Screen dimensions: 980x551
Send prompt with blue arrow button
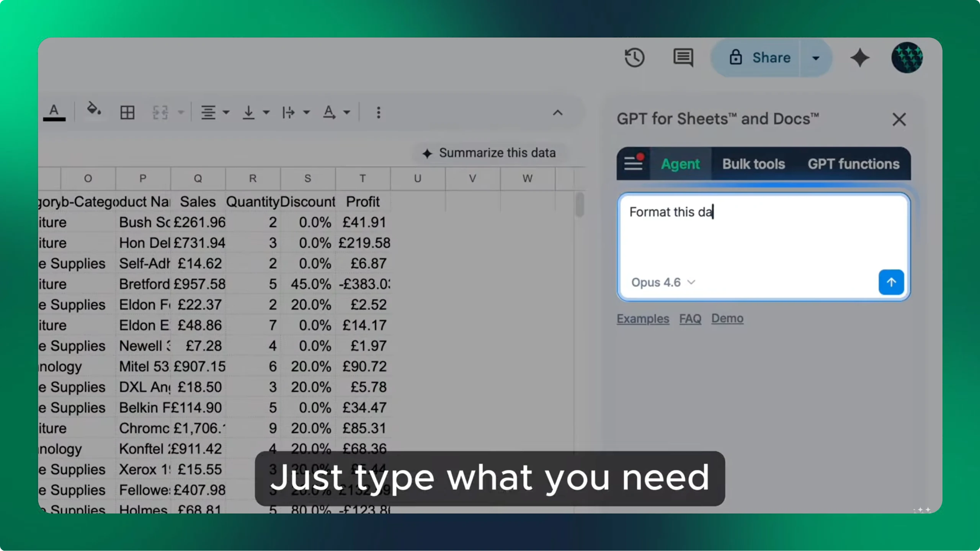pyautogui.click(x=891, y=282)
